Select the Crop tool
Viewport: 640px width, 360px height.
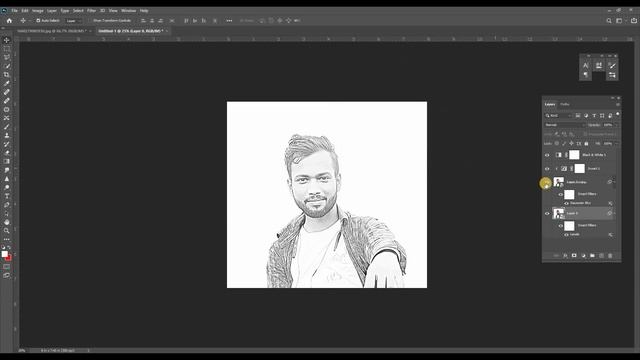pos(7,75)
